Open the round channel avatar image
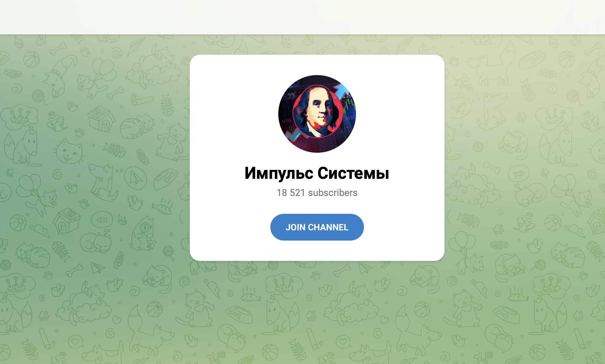The height and width of the screenshot is (364, 605). [317, 114]
